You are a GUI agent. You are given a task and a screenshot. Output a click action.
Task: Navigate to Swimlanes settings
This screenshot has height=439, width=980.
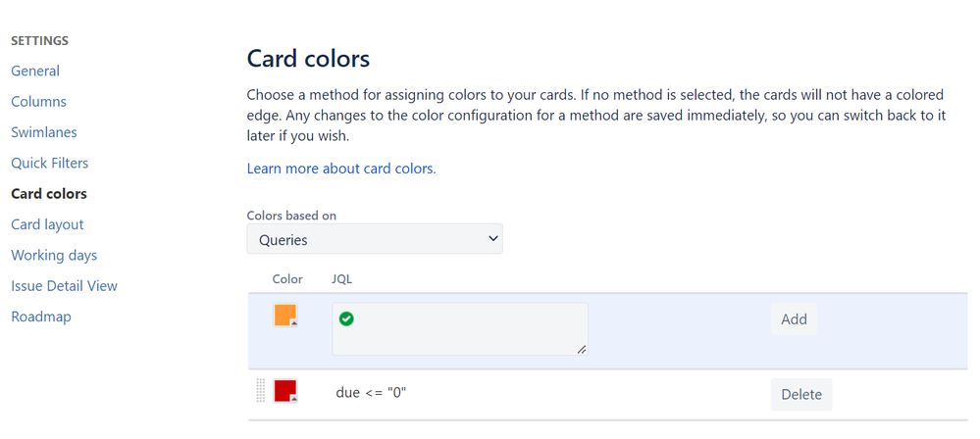tap(44, 132)
